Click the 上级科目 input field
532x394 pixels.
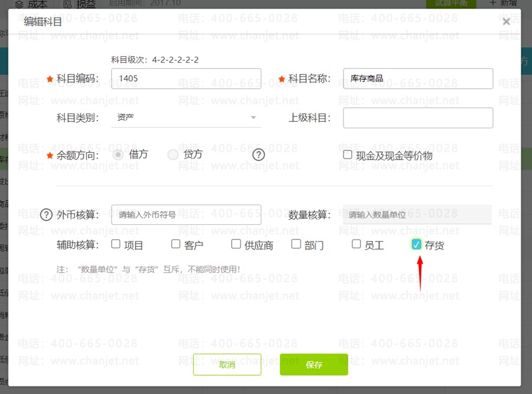point(418,118)
